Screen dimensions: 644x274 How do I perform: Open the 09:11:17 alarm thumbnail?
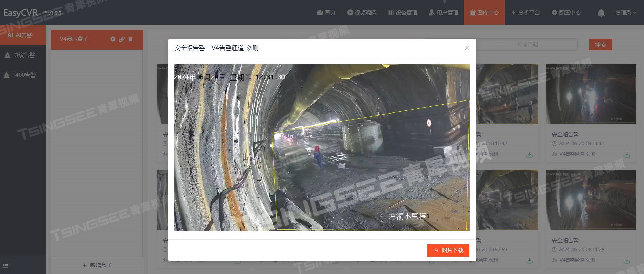(591, 94)
